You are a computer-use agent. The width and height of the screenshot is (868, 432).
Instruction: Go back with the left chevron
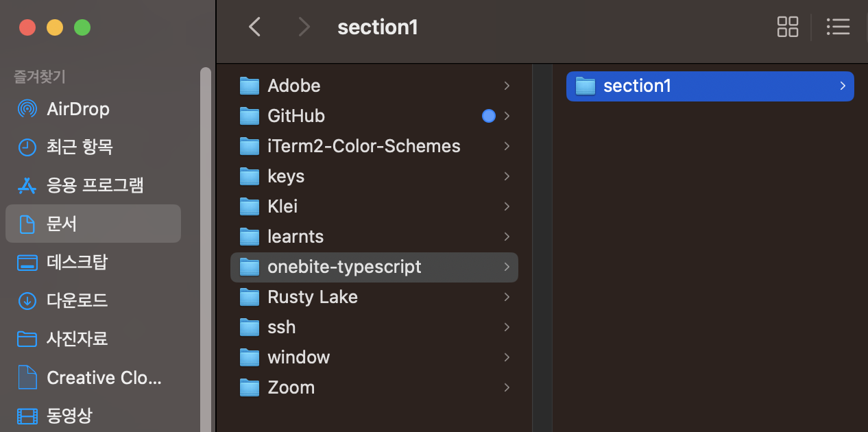click(x=254, y=27)
